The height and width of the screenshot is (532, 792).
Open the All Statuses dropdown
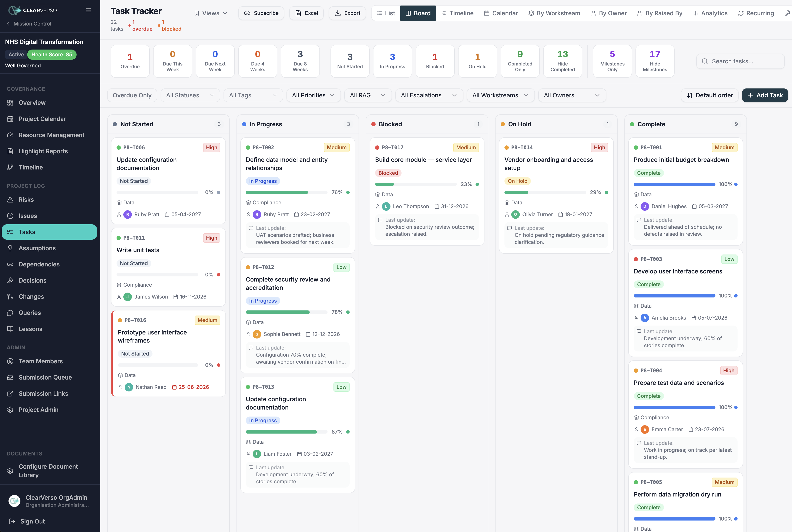190,95
